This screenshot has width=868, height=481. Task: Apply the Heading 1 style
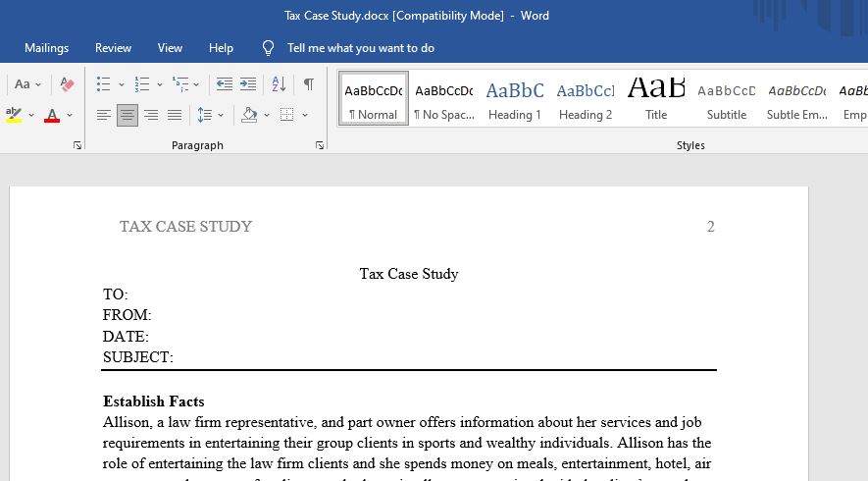point(515,98)
